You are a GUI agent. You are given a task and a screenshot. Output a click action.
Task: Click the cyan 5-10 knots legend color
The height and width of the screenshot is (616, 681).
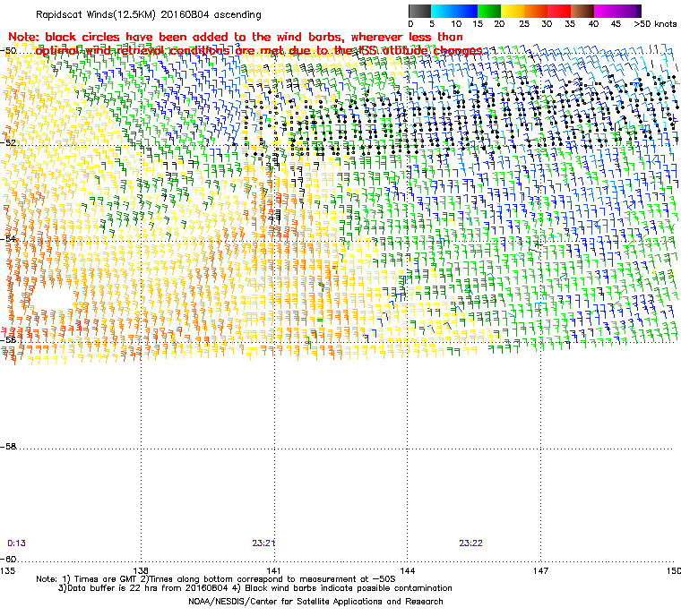(443, 11)
